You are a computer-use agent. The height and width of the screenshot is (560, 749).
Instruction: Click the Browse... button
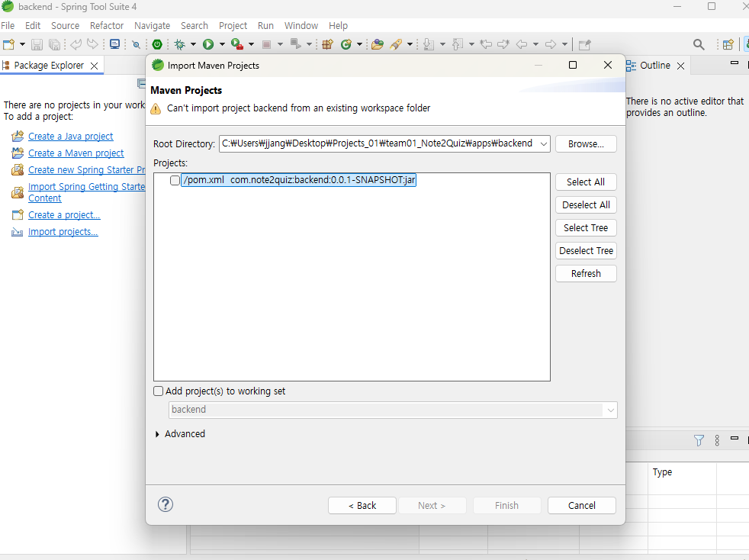click(586, 144)
